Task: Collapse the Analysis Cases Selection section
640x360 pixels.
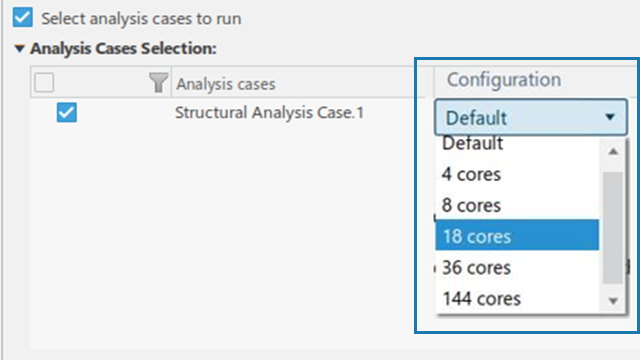Action: click(19, 48)
